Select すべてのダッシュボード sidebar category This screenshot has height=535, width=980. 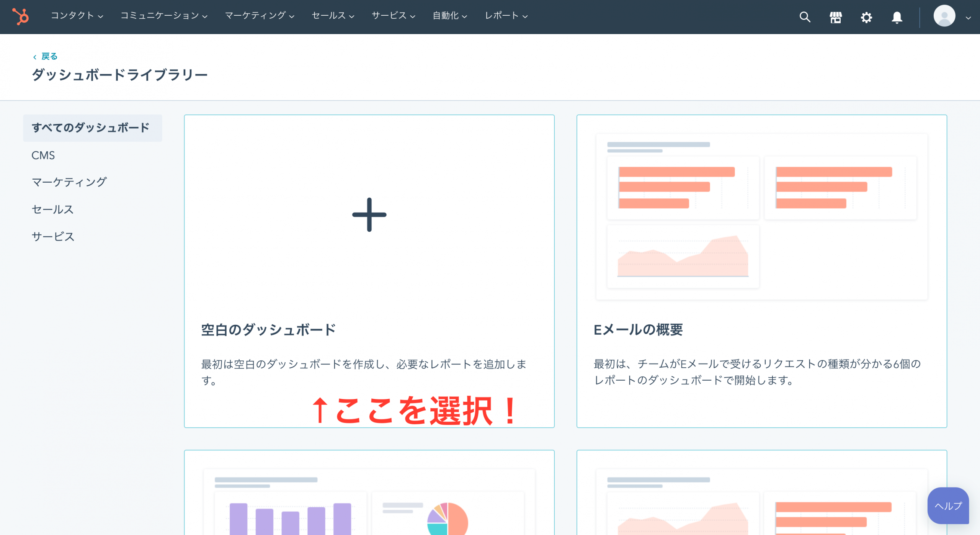click(91, 128)
